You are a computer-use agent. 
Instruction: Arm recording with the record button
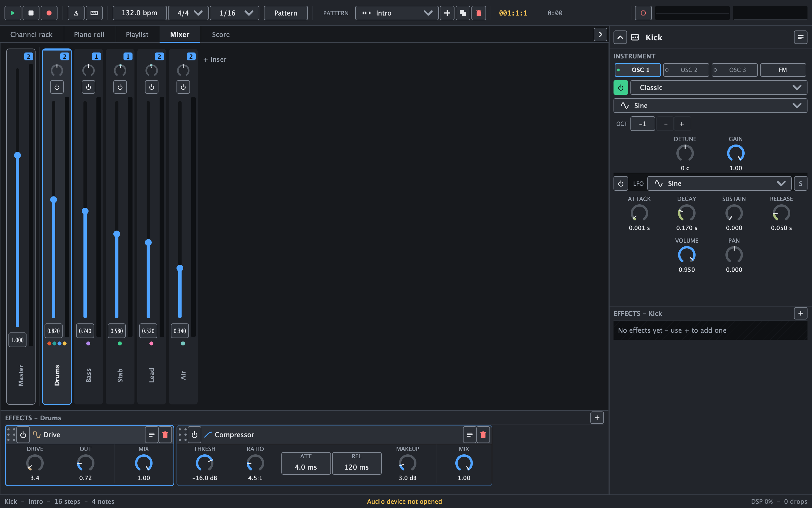pyautogui.click(x=49, y=13)
